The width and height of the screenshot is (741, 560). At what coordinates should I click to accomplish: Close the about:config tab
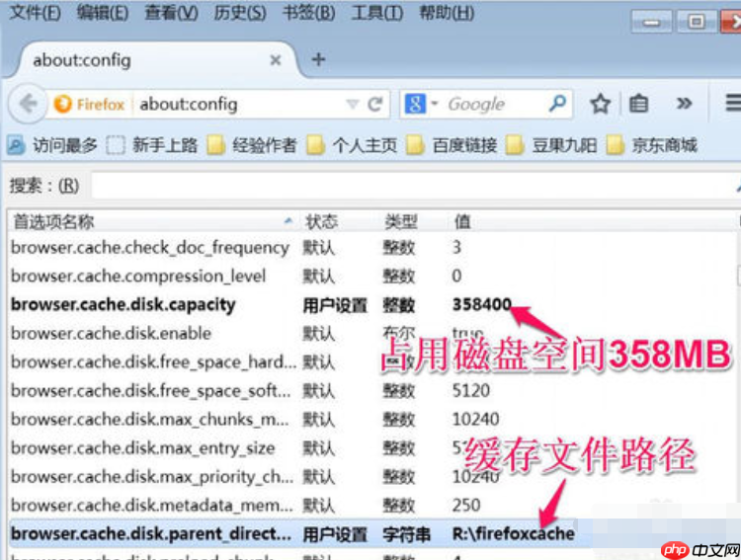[x=276, y=60]
